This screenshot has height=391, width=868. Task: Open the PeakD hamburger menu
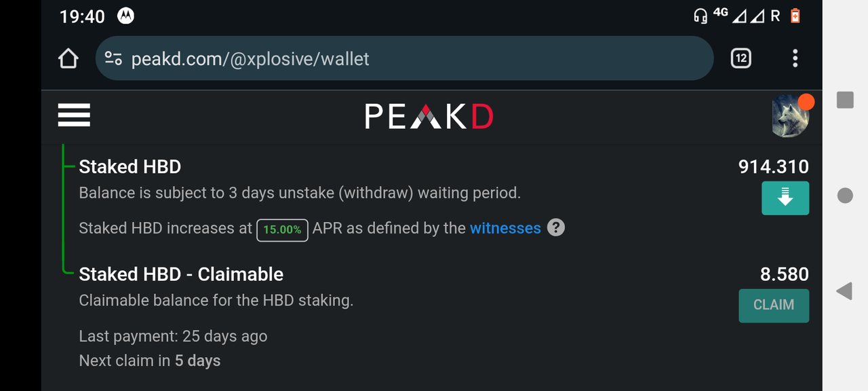[x=74, y=115]
